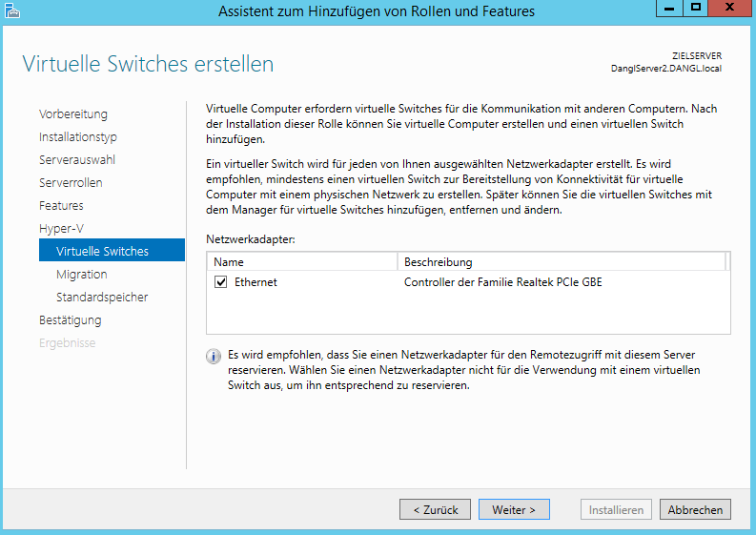Maximize the wizard window

click(695, 8)
